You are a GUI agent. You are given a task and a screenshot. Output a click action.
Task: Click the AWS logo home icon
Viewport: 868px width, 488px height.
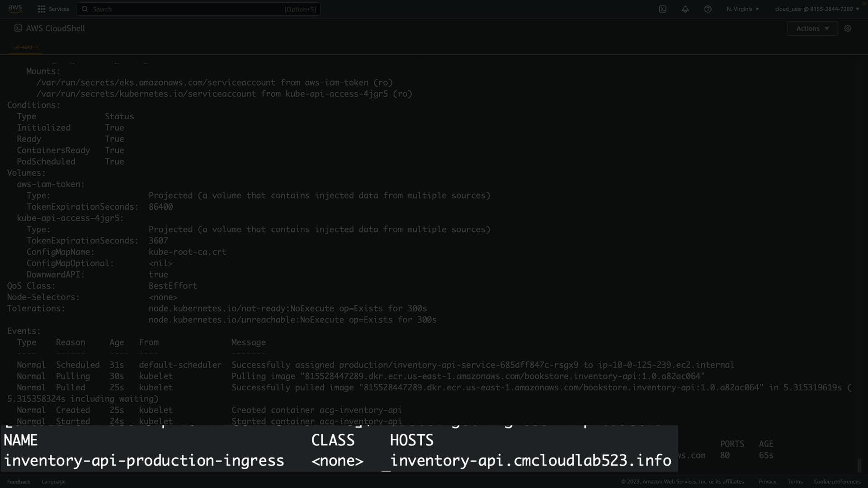[x=15, y=9]
